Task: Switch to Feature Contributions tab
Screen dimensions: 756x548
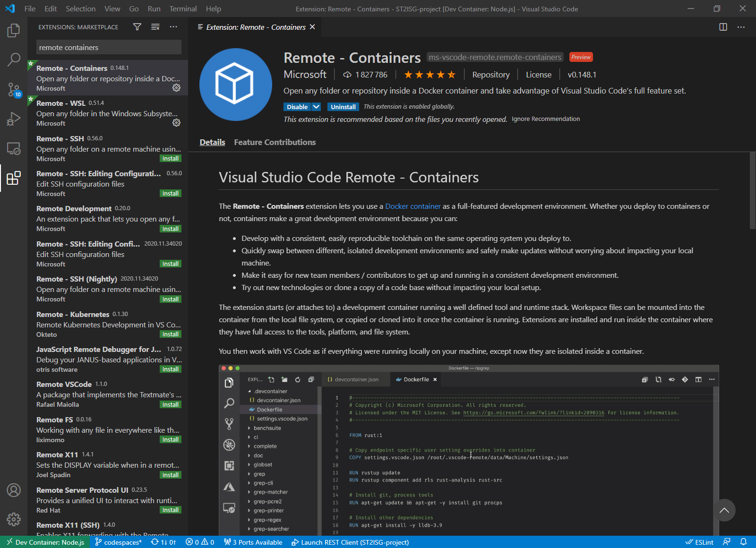Action: (x=275, y=142)
